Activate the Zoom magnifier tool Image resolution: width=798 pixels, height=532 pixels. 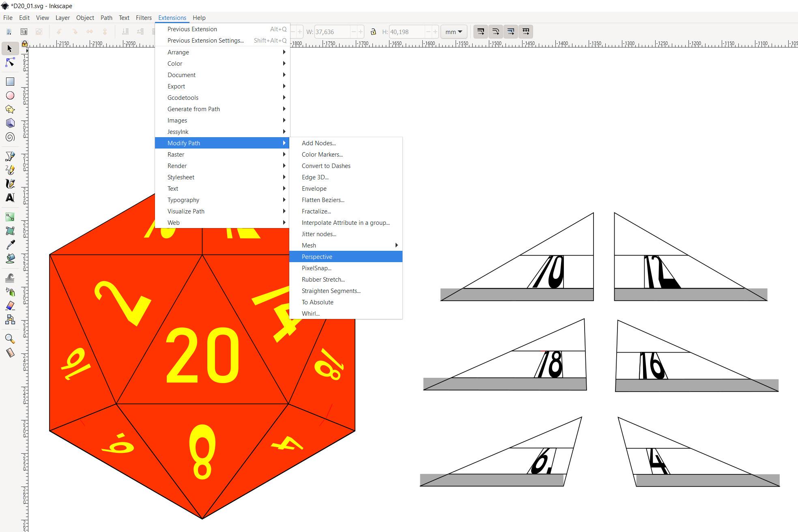[x=10, y=338]
